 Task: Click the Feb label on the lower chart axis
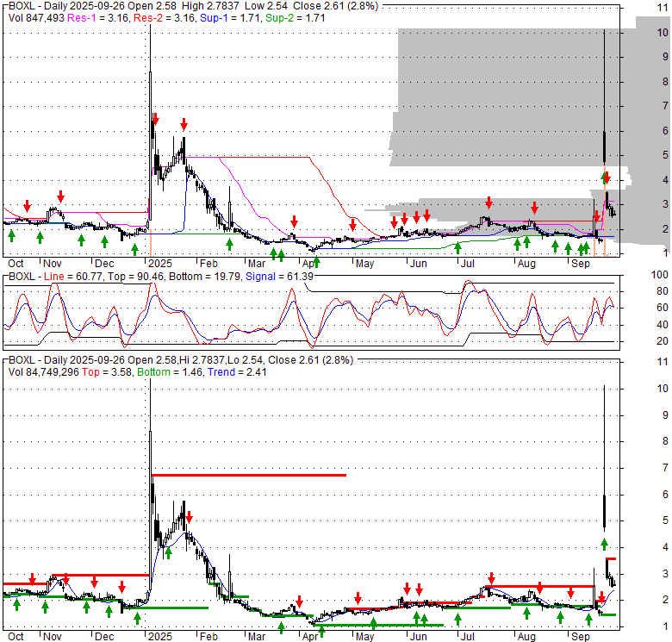coord(208,637)
